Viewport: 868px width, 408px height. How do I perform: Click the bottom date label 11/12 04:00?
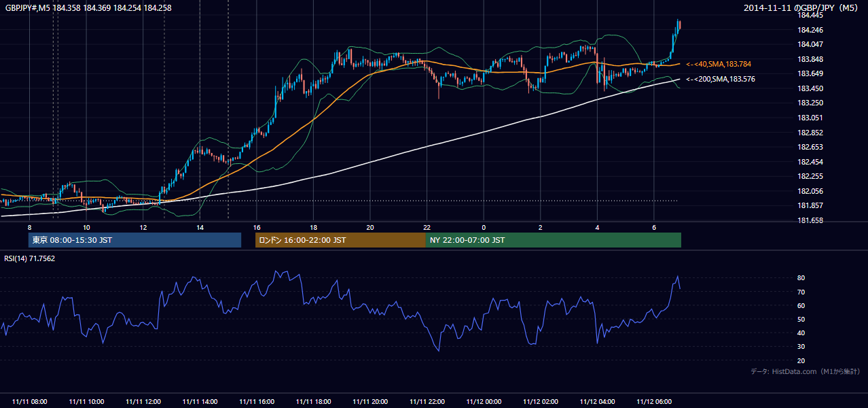pos(597,402)
